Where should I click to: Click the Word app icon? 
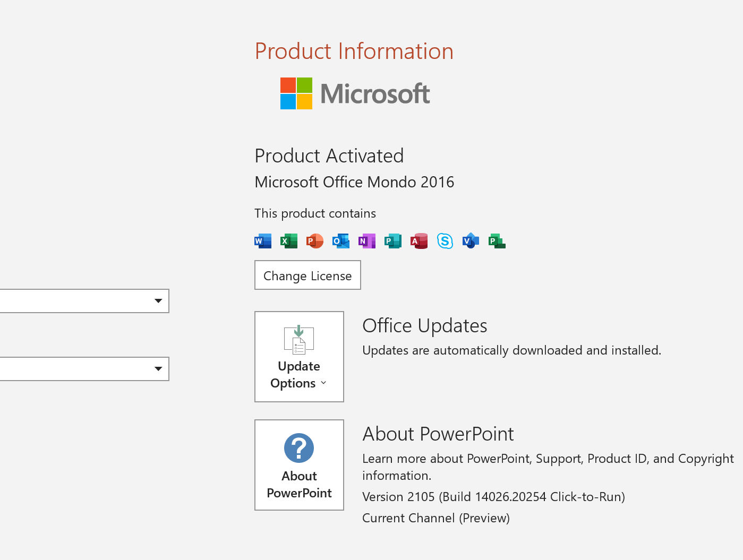[263, 241]
